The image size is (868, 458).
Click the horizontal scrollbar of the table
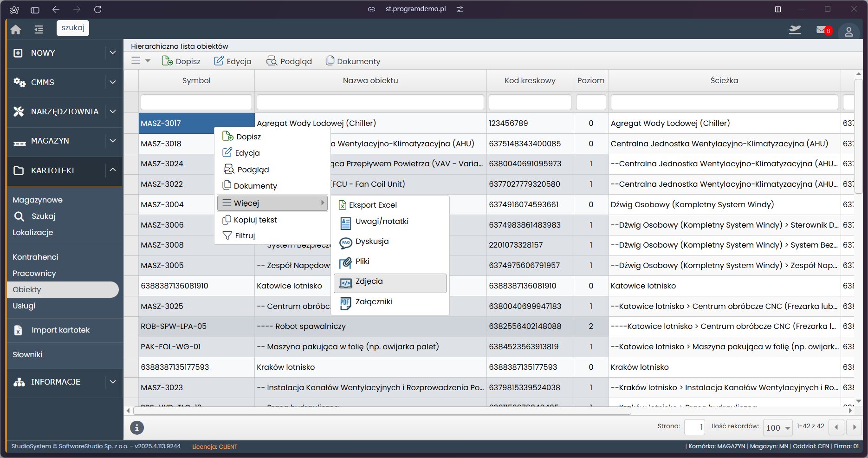382,411
